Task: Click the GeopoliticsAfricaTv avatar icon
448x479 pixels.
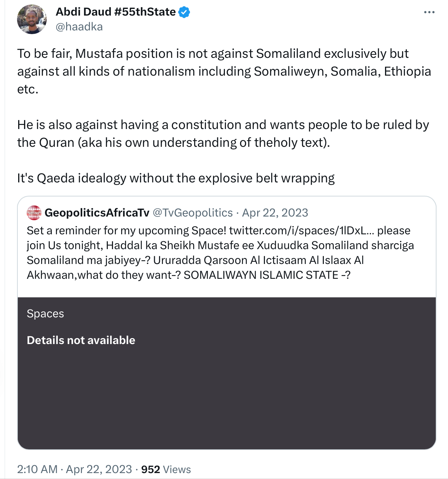Action: coord(34,212)
